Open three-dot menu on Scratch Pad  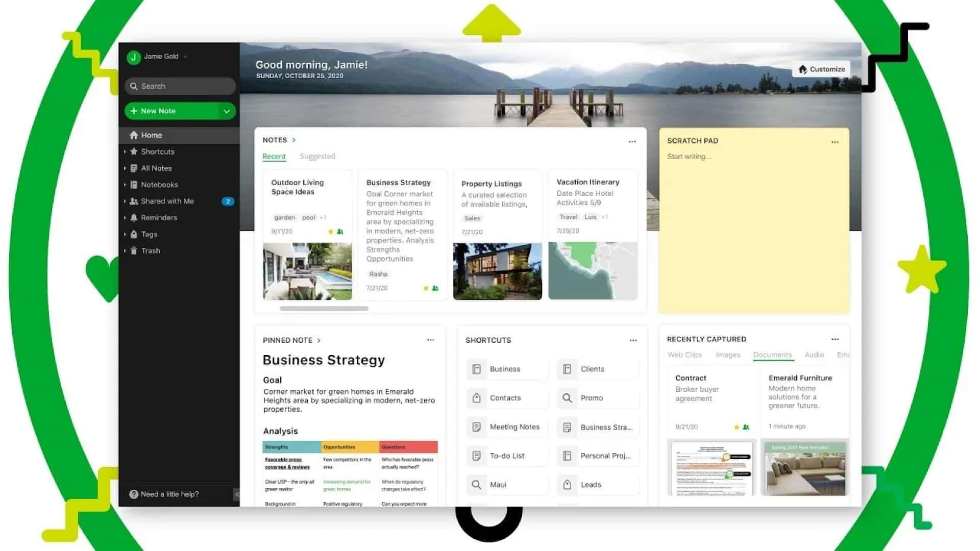(835, 141)
